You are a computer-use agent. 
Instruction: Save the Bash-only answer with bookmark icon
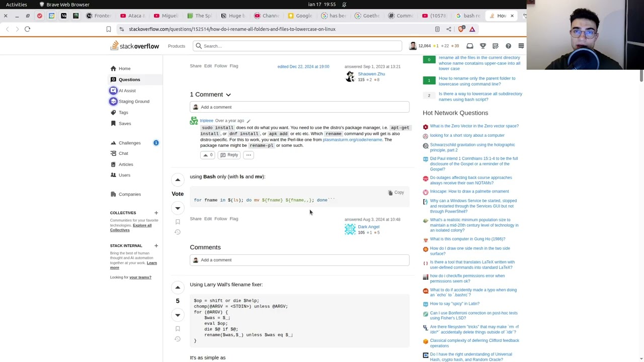tap(178, 222)
